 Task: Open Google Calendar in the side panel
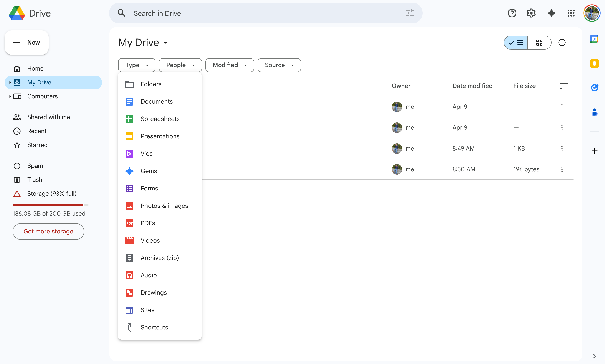594,39
